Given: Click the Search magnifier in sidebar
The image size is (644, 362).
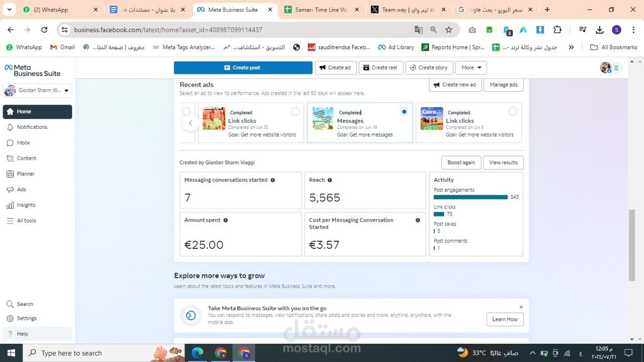Looking at the screenshot, I should pos(10,304).
